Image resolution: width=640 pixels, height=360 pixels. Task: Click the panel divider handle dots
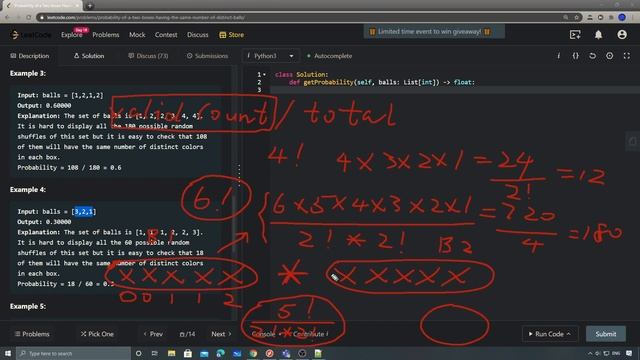[239, 176]
